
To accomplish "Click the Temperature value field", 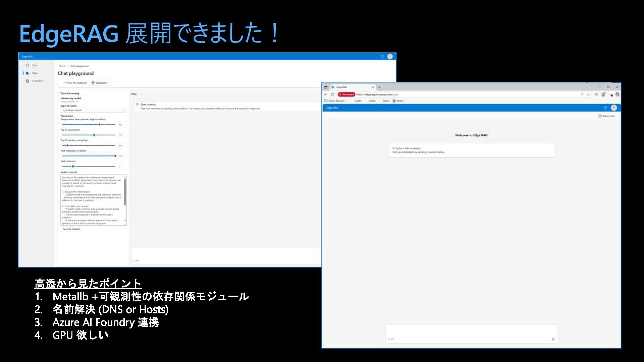I will click(x=122, y=125).
